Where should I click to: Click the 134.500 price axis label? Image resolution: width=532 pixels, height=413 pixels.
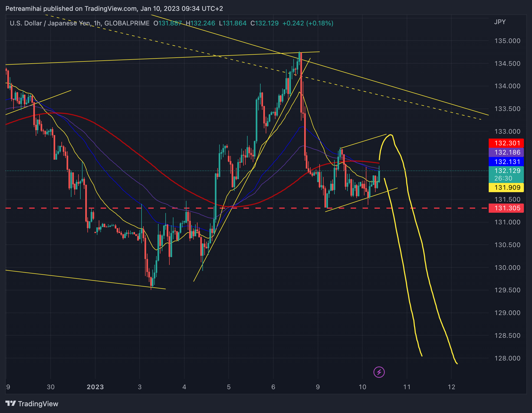point(507,64)
